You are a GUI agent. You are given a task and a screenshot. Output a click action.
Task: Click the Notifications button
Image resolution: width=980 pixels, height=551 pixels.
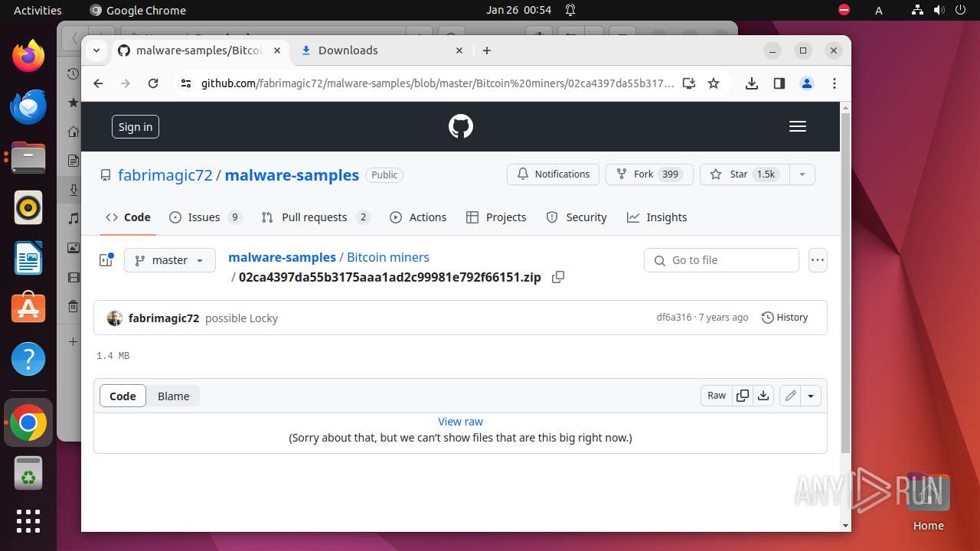tap(553, 174)
